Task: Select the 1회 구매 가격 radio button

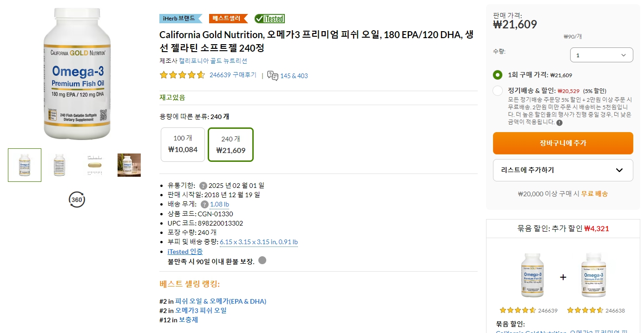Action: click(x=497, y=74)
